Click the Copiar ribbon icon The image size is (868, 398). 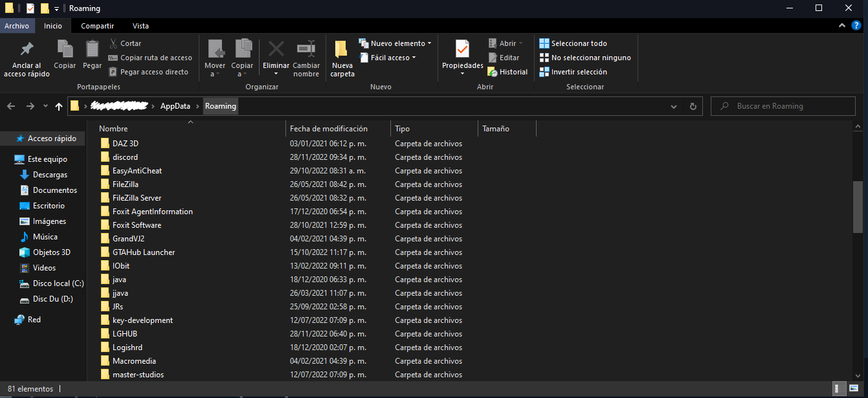click(x=65, y=49)
